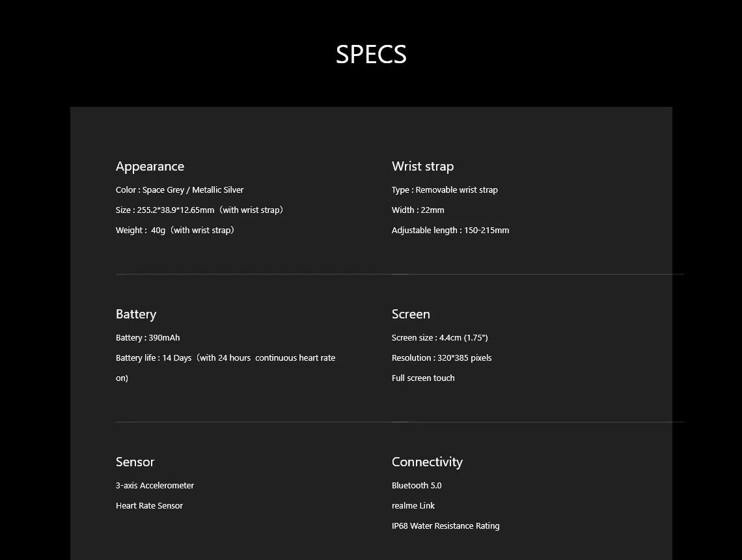Click the Screen size 4.4cm line
This screenshot has height=560, width=742.
tap(439, 337)
